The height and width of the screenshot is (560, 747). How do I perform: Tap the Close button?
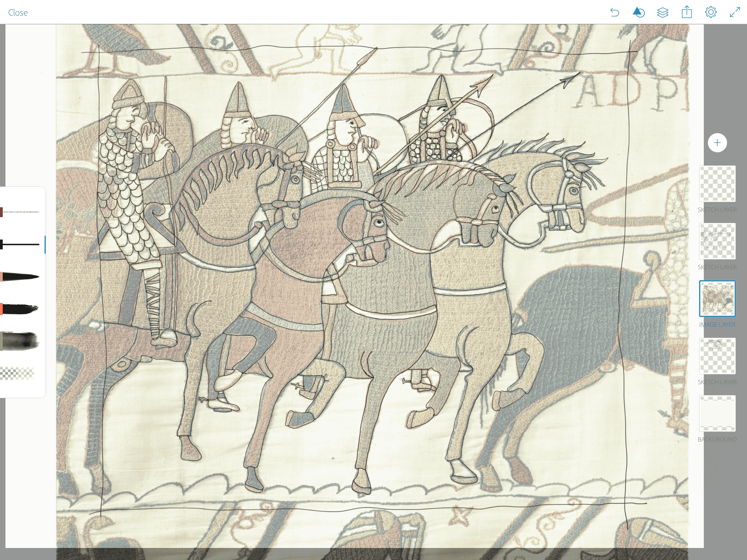point(18,13)
